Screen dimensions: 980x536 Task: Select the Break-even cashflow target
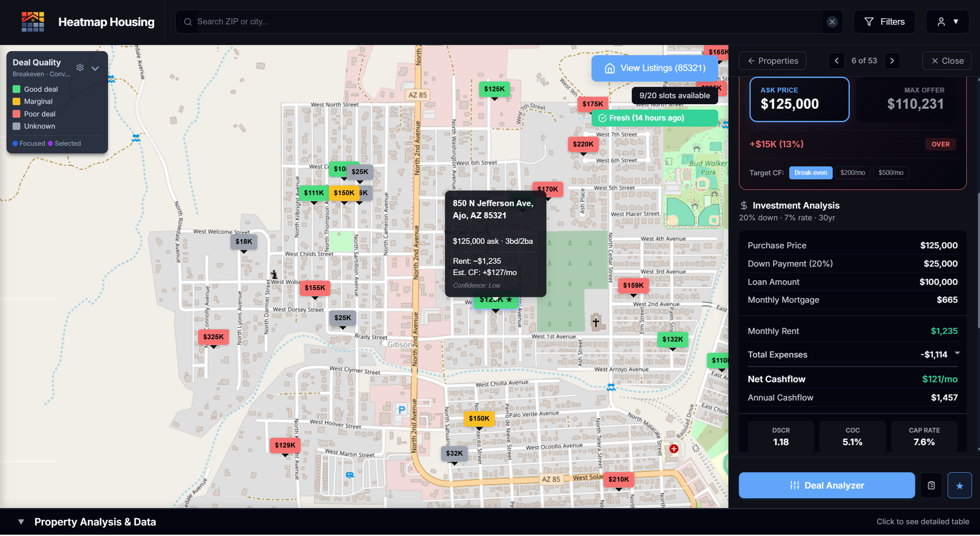coord(810,172)
